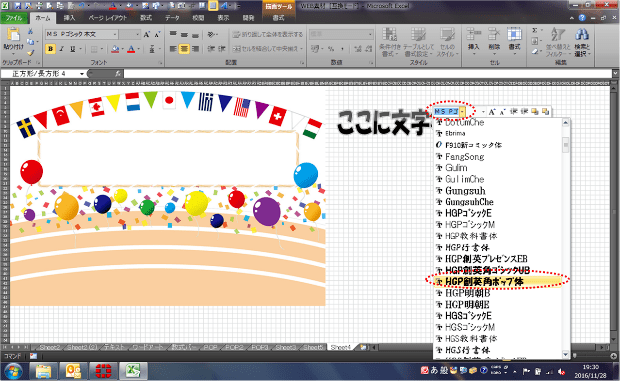Screen dimensions: 620x381
Task: Toggle Underline formatting button
Action: [x=73, y=49]
